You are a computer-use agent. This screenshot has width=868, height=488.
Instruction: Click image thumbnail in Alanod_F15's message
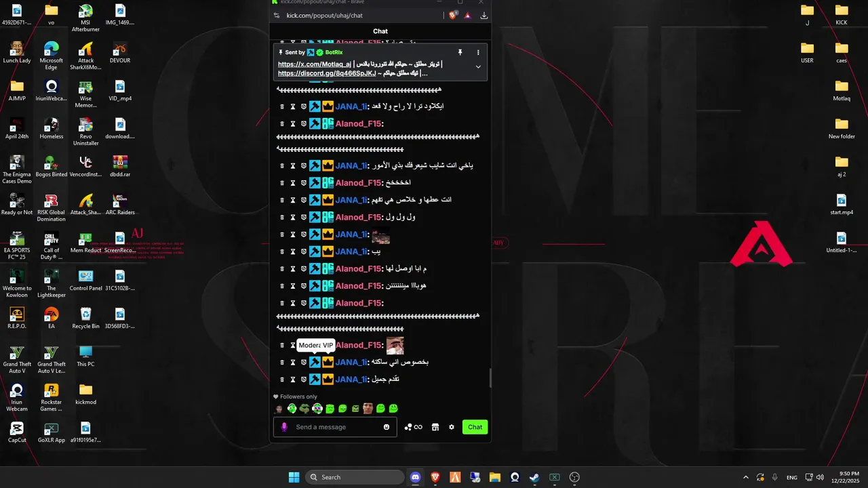click(x=395, y=346)
